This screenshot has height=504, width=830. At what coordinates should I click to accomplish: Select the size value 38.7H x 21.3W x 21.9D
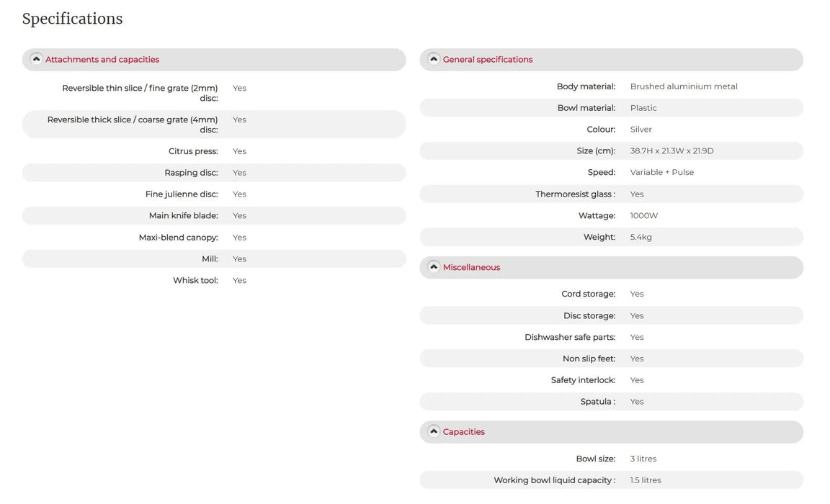pyautogui.click(x=671, y=151)
